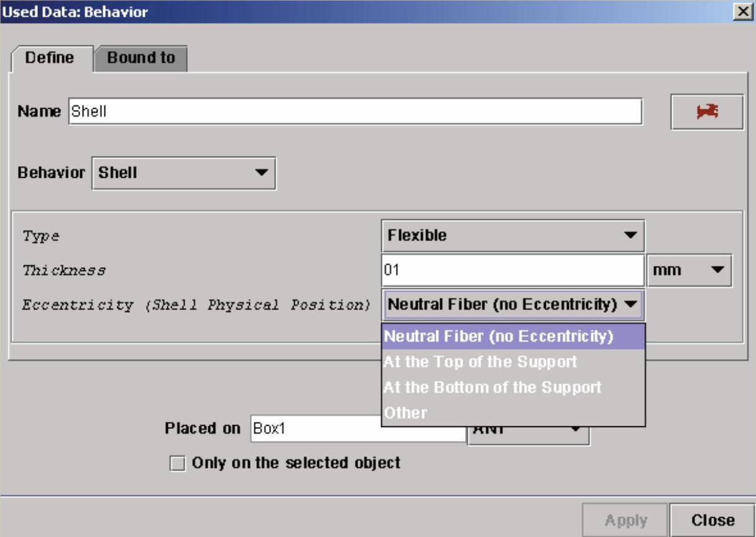Close the dialog using the title bar X
Viewport: 756px width, 537px height.
coord(740,11)
